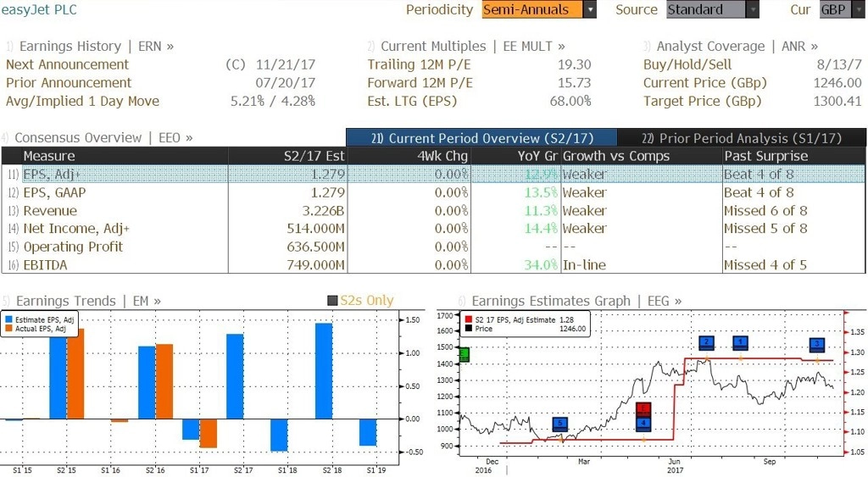Select the Operating Profit row

coord(433,247)
